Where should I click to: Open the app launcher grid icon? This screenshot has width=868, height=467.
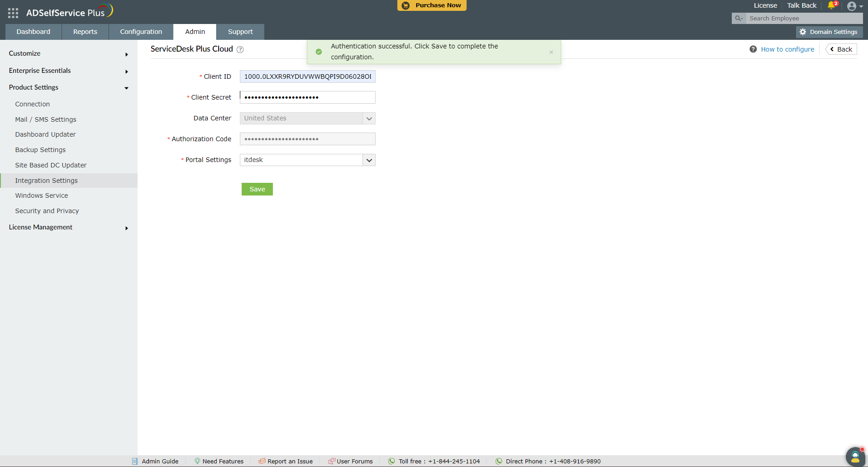click(x=13, y=13)
